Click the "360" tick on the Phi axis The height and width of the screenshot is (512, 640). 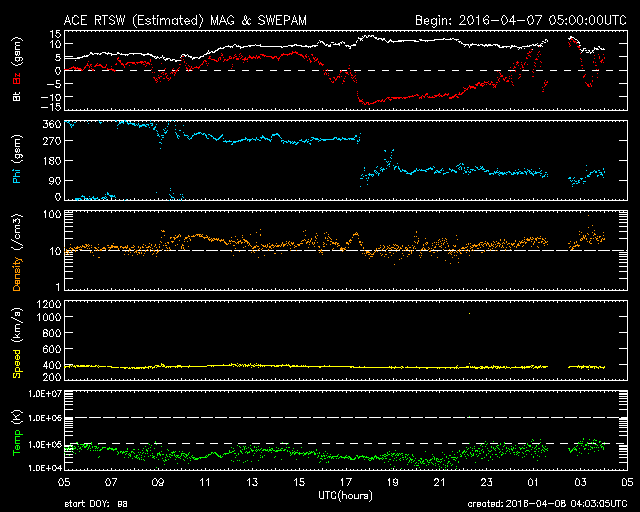52,124
